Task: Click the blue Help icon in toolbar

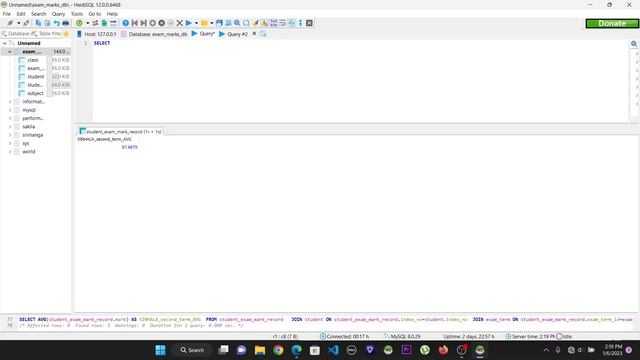Action: (126, 23)
